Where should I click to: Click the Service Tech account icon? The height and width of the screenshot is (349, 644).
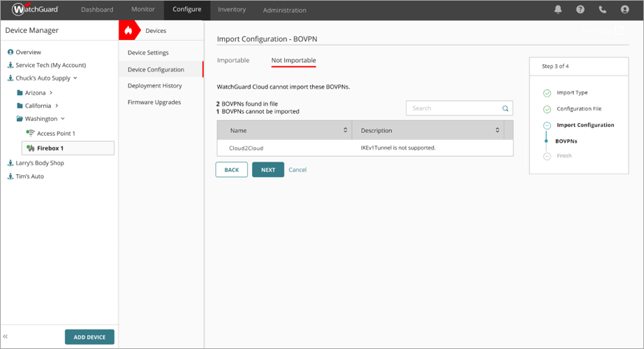(x=10, y=65)
